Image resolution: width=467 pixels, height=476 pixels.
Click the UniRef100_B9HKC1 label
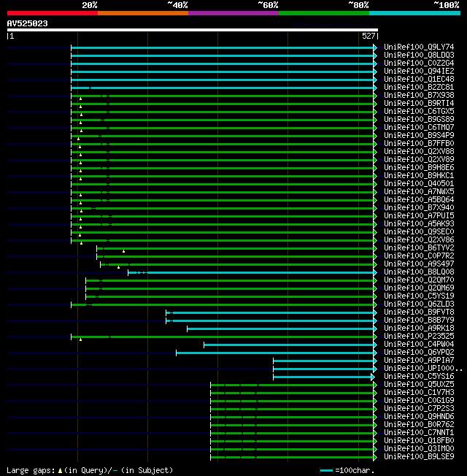click(419, 175)
